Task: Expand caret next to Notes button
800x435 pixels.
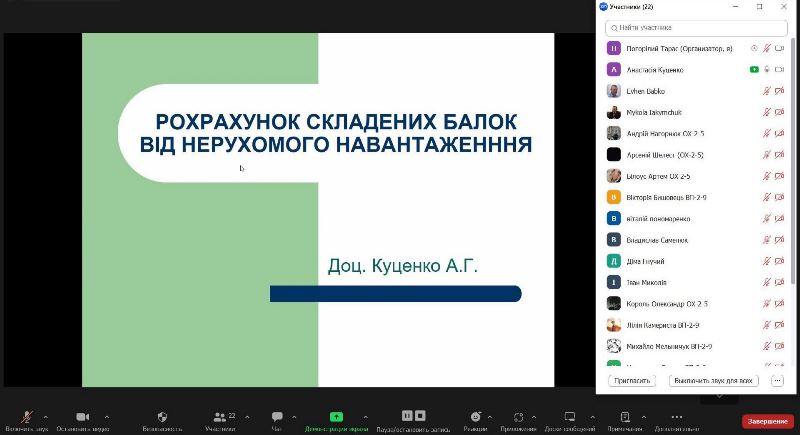Action: tap(644, 417)
